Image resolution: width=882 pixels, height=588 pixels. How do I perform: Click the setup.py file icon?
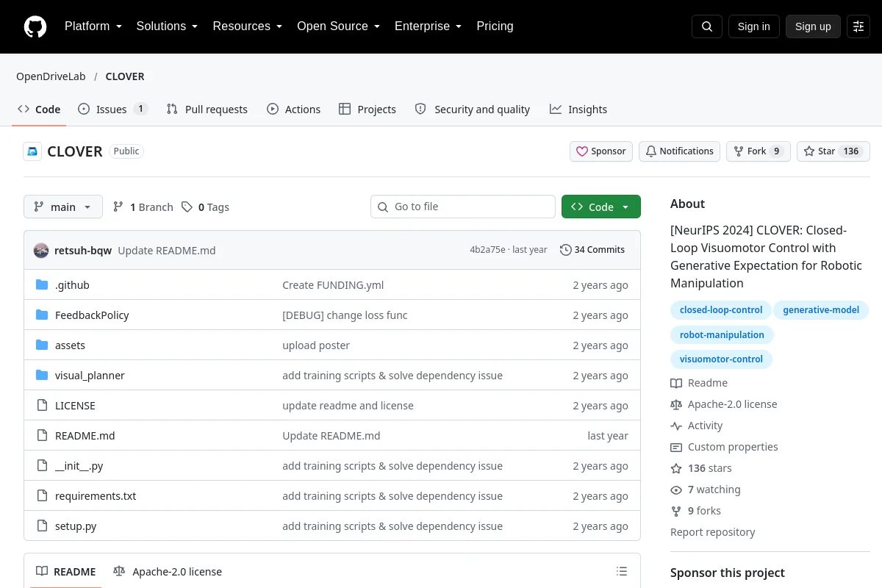click(x=42, y=526)
